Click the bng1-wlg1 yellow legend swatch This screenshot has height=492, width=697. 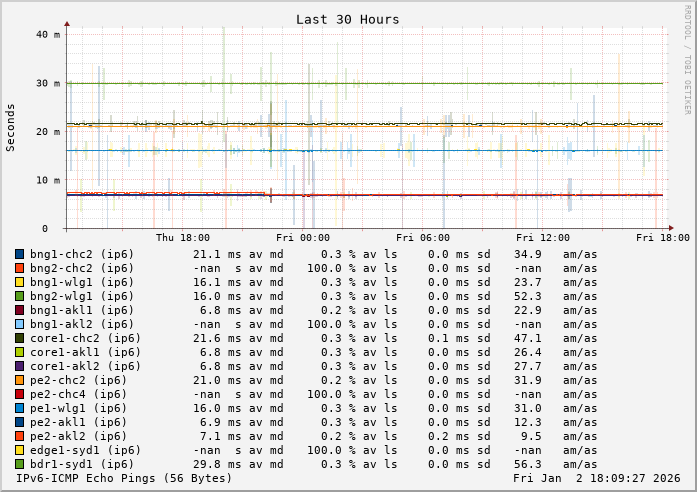pos(19,282)
